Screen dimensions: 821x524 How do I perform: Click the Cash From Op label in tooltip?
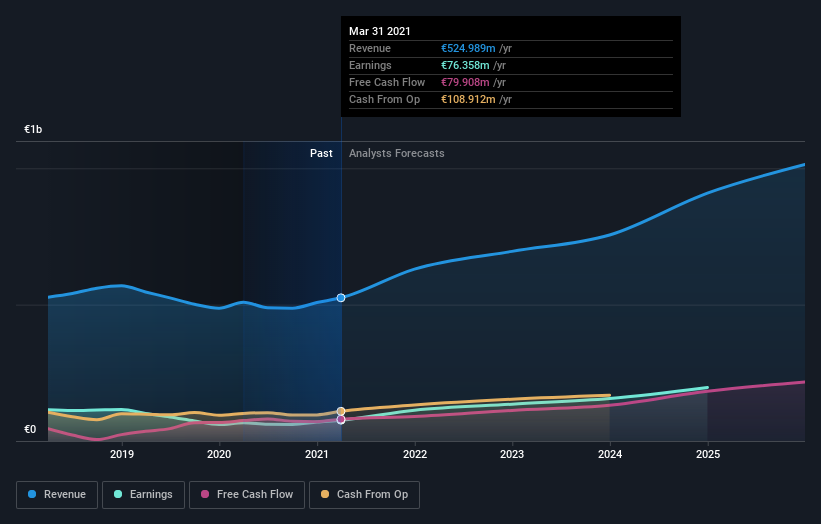[384, 99]
